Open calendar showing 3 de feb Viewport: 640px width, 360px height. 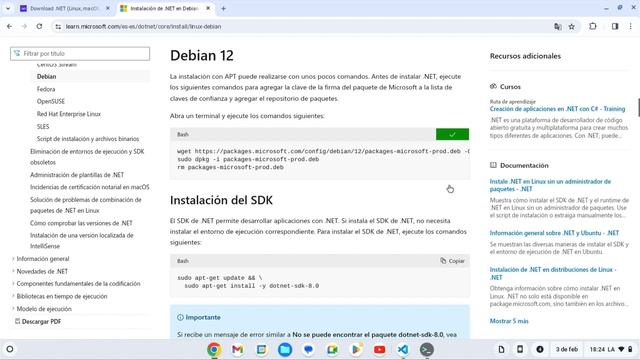point(567,349)
